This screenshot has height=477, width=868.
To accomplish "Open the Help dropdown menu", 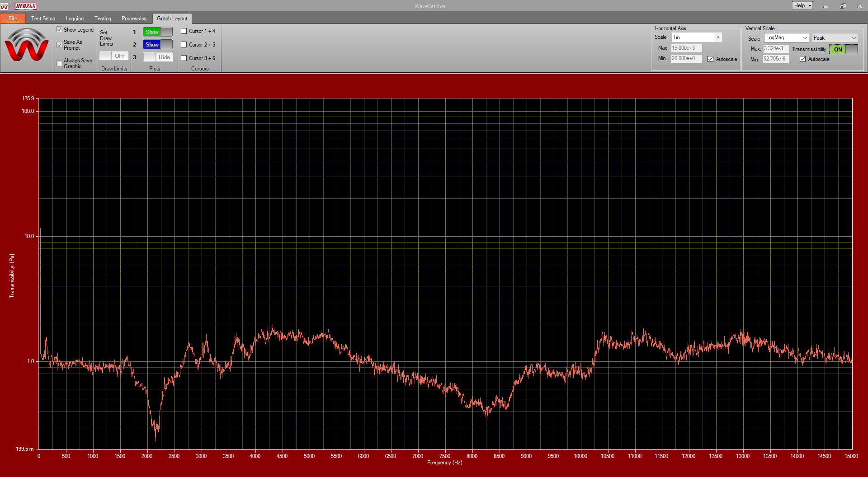I will (802, 5).
